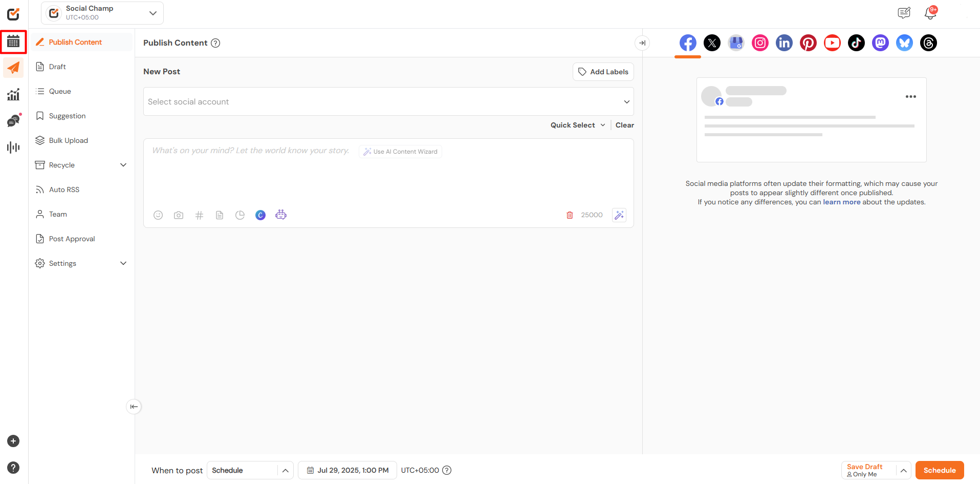Switch preview to Bluesky
This screenshot has width=980, height=484.
click(x=904, y=43)
